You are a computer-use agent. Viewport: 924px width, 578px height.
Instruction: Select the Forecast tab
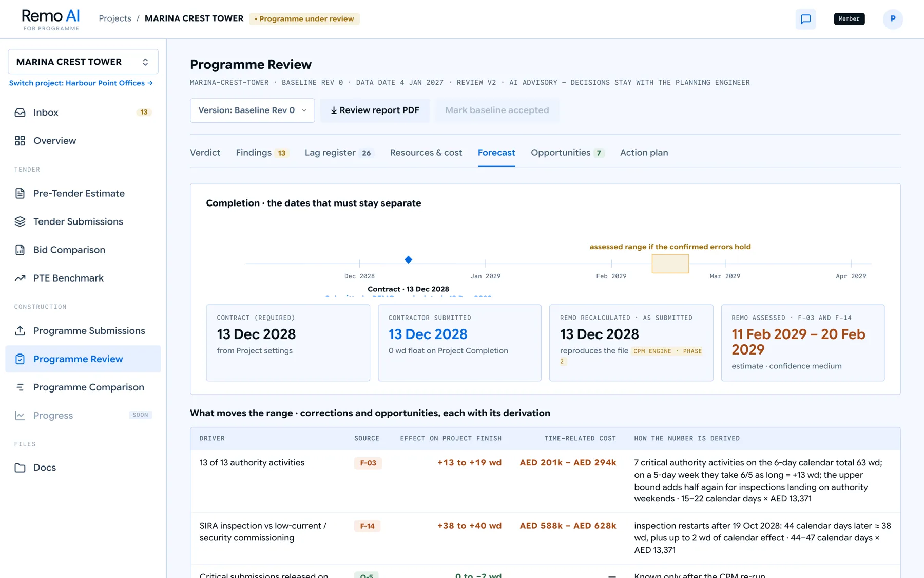click(496, 153)
